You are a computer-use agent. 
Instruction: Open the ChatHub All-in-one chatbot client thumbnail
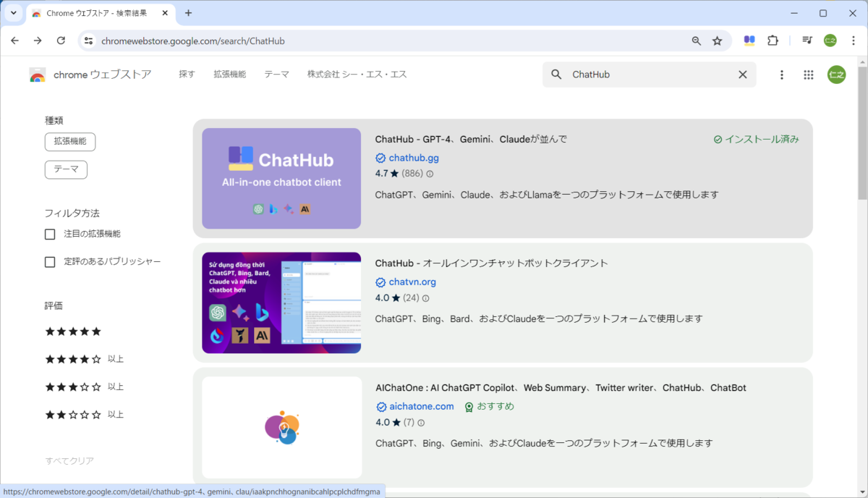[x=281, y=179]
